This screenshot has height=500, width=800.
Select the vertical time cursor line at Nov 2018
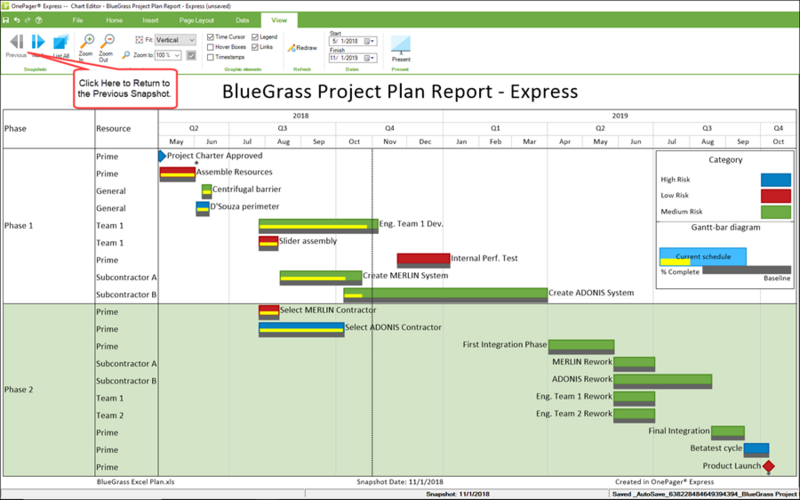[372, 312]
